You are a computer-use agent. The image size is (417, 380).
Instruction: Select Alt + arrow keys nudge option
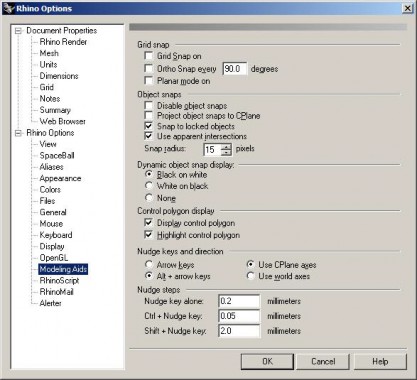pyautogui.click(x=149, y=276)
